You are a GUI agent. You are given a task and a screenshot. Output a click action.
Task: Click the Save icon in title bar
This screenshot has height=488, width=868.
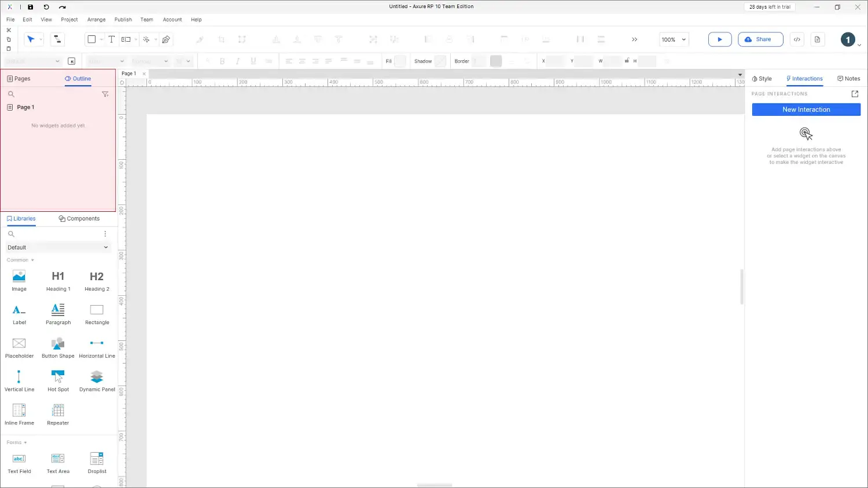coord(31,7)
